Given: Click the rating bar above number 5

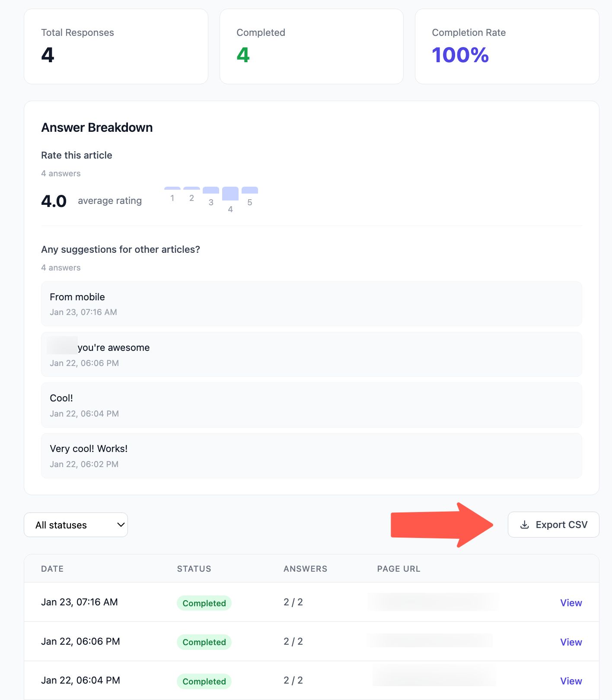Looking at the screenshot, I should (250, 190).
